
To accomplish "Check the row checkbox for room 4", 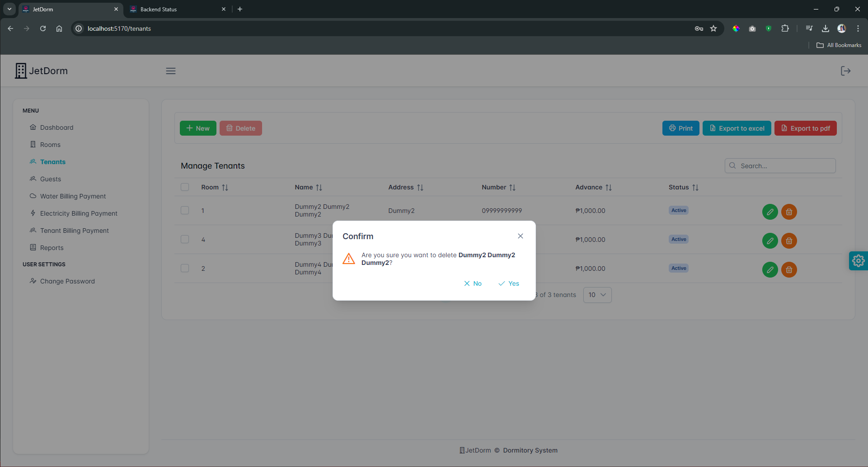I will click(185, 239).
